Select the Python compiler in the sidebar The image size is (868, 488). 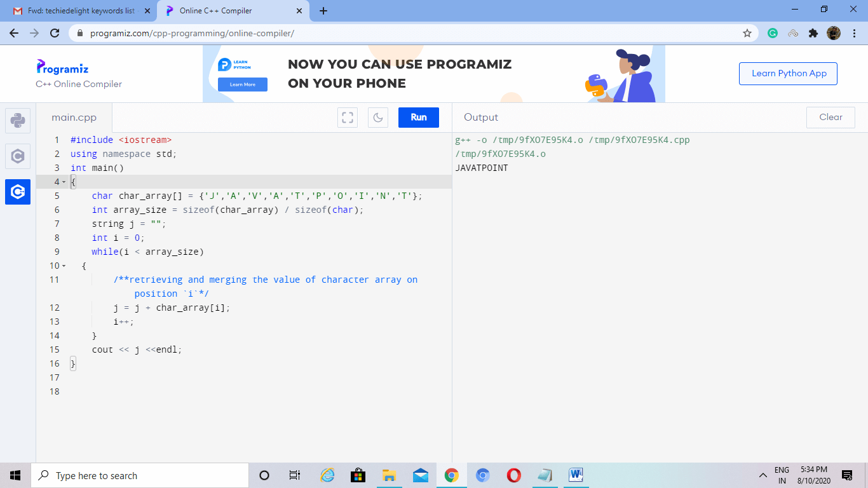pos(17,121)
